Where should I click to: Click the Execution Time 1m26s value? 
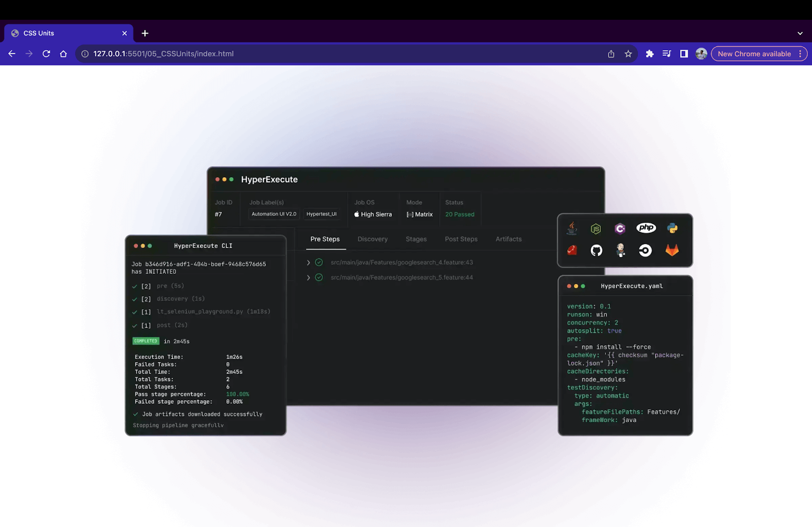(x=234, y=357)
